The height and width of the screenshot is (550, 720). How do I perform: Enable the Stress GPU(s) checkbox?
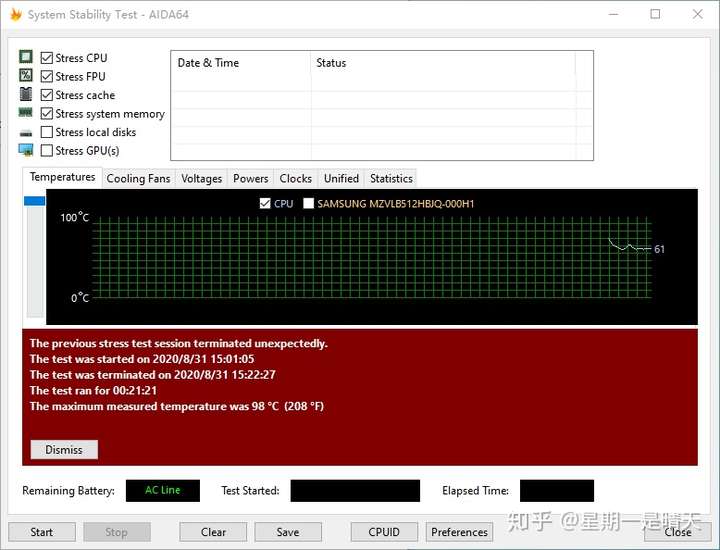pyautogui.click(x=47, y=151)
